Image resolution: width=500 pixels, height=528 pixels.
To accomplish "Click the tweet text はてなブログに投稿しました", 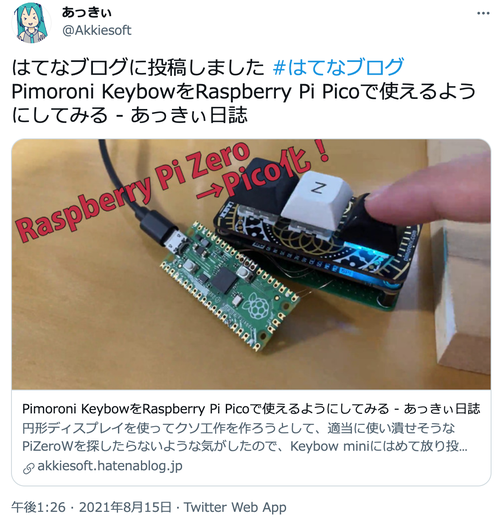I will (x=138, y=67).
